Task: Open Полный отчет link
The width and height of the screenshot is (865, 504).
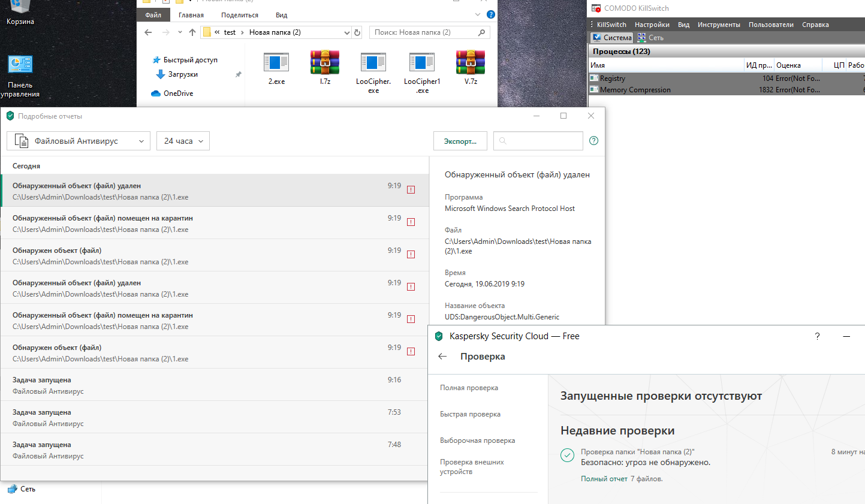Action: (x=604, y=479)
